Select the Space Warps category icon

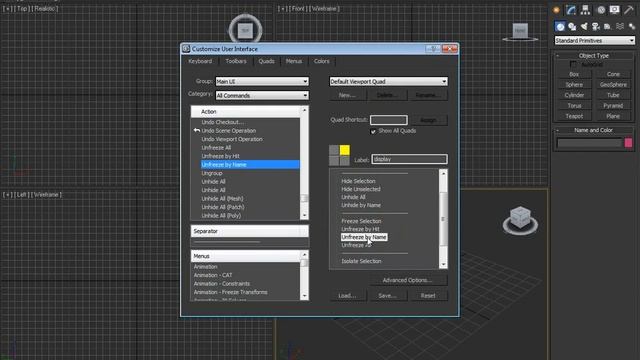(x=620, y=27)
